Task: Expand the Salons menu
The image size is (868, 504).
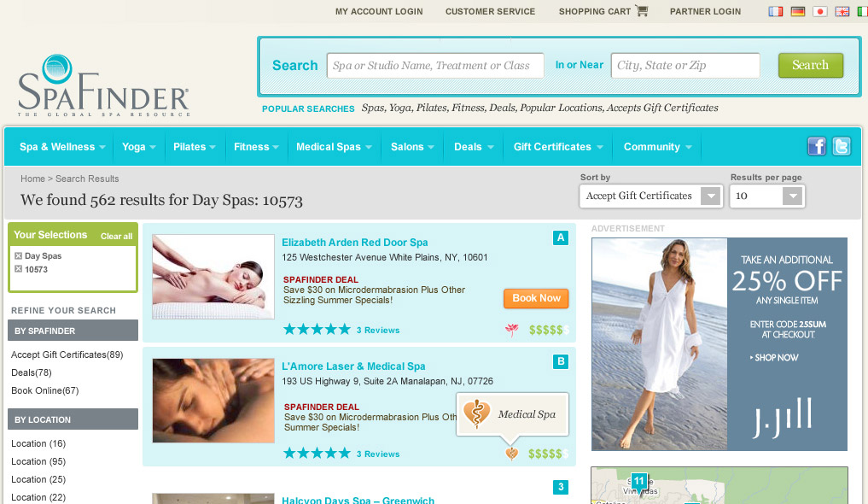Action: tap(412, 147)
